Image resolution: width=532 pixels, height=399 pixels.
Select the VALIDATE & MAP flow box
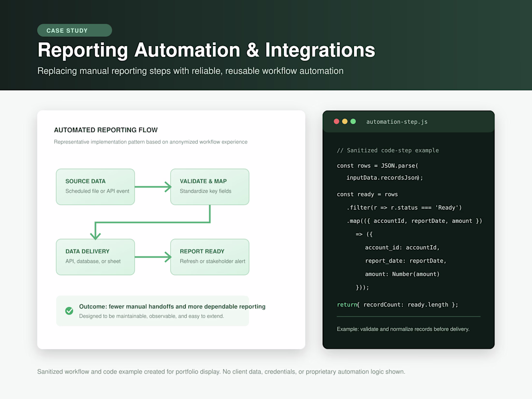[210, 187]
